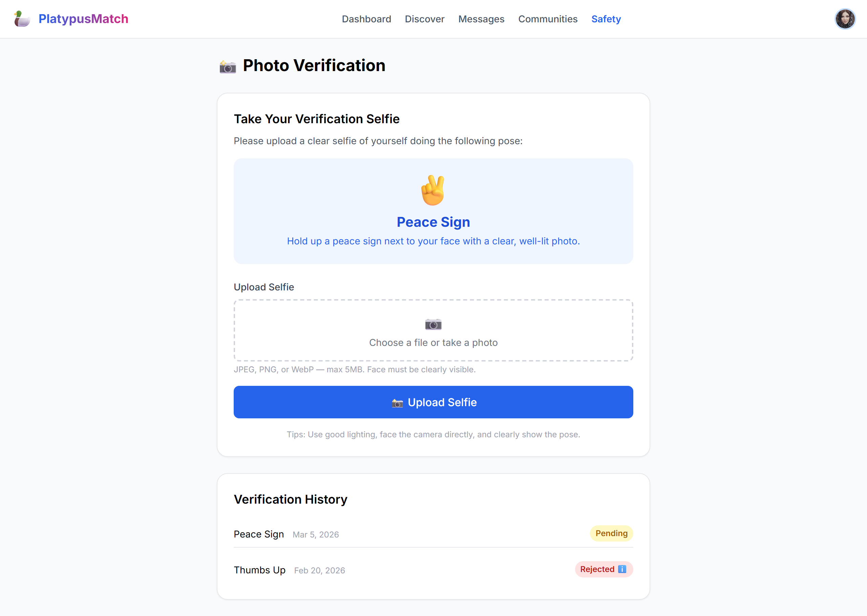
Task: Click the camera icon on Upload Selfie button
Action: tap(397, 403)
